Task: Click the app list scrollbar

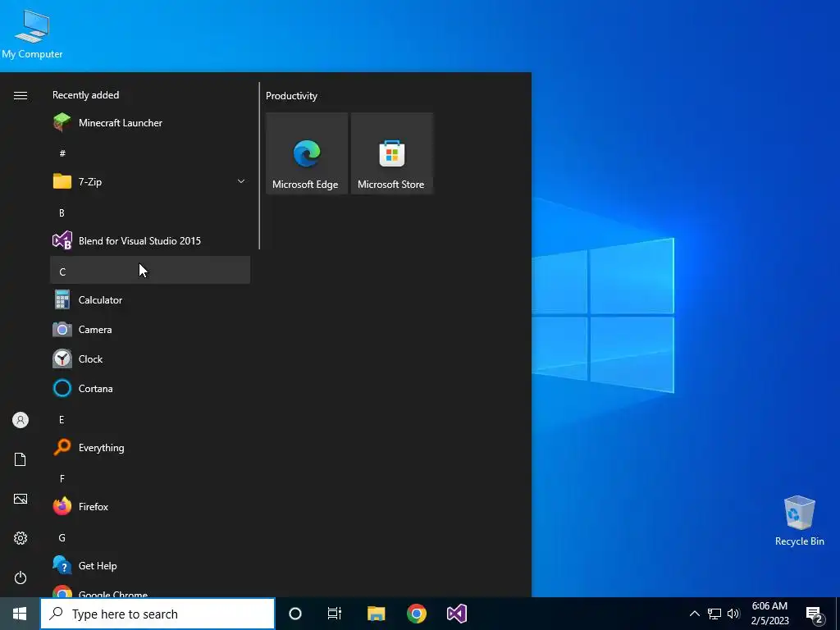Action: point(259,166)
